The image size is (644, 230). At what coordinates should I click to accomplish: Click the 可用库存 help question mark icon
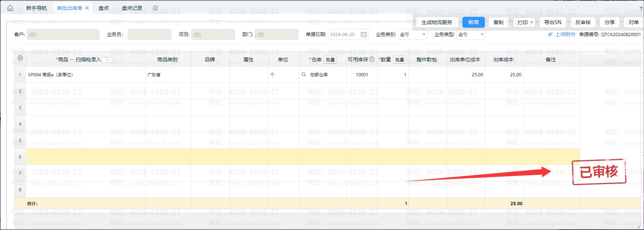tap(372, 59)
